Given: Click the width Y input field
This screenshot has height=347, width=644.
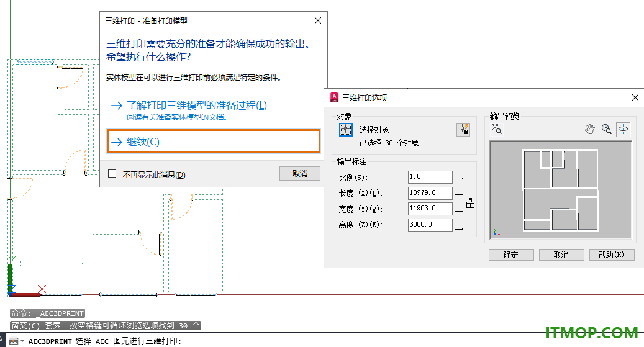Looking at the screenshot, I should coord(430,209).
